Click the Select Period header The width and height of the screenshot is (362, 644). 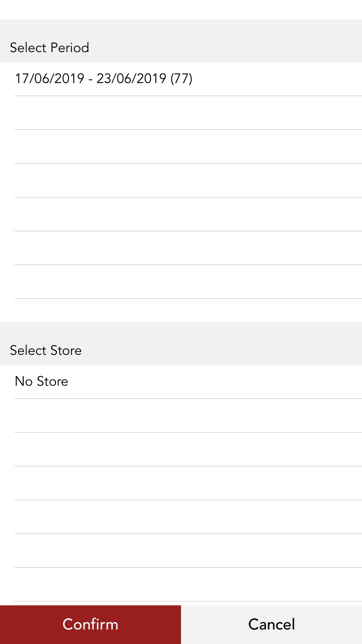click(x=49, y=47)
